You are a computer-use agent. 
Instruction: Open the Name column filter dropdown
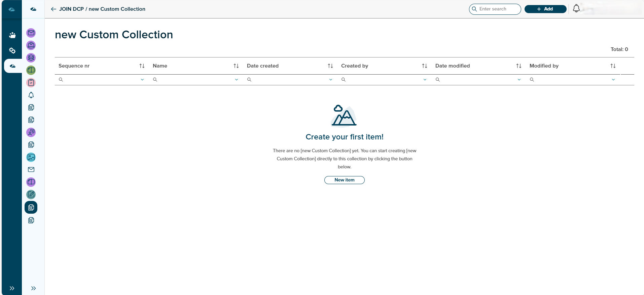pyautogui.click(x=237, y=80)
